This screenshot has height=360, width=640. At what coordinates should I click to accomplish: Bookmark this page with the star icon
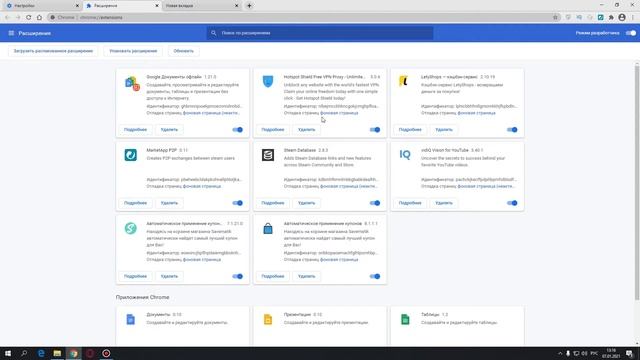(x=555, y=18)
